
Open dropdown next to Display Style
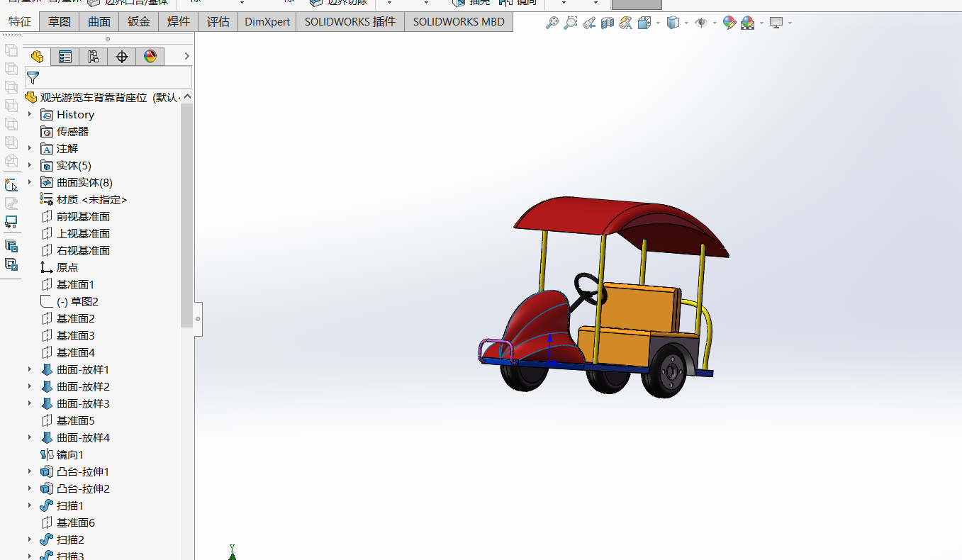coord(687,23)
